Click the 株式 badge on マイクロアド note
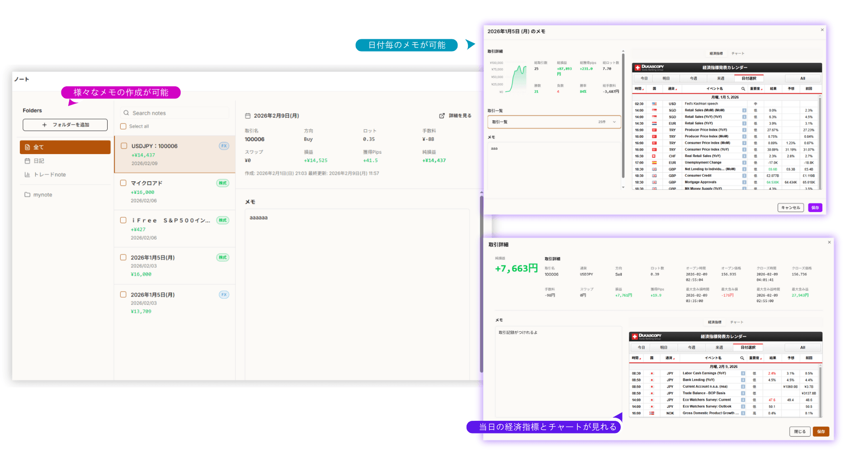 [x=222, y=183]
